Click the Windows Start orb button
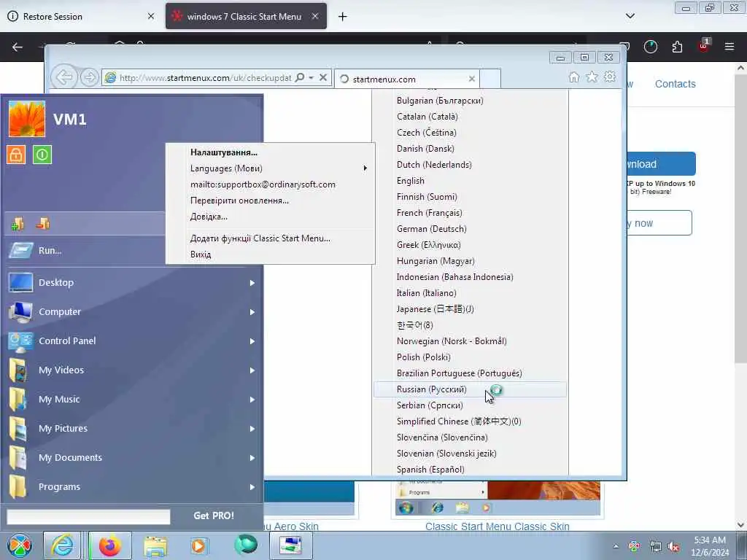Viewport: 747px width, 560px height. pyautogui.click(x=20, y=545)
